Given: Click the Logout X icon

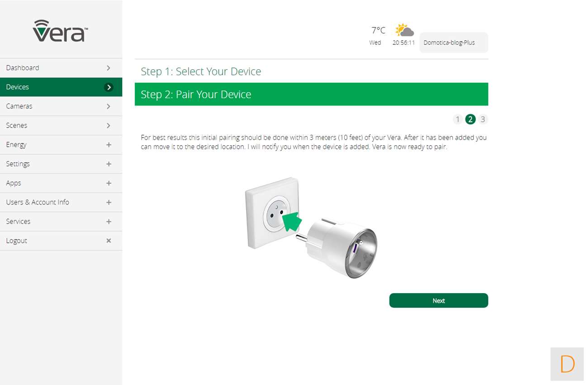Looking at the screenshot, I should click(x=109, y=241).
